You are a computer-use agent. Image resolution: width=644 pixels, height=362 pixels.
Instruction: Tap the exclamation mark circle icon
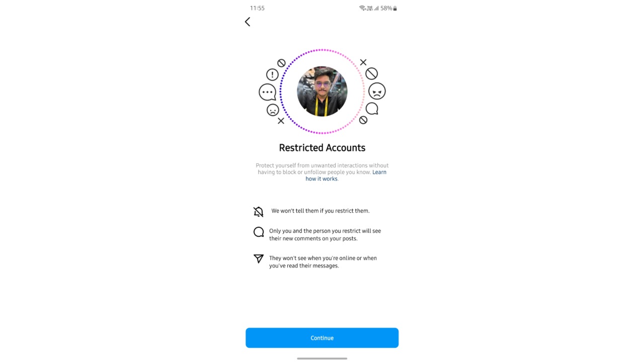tap(272, 74)
